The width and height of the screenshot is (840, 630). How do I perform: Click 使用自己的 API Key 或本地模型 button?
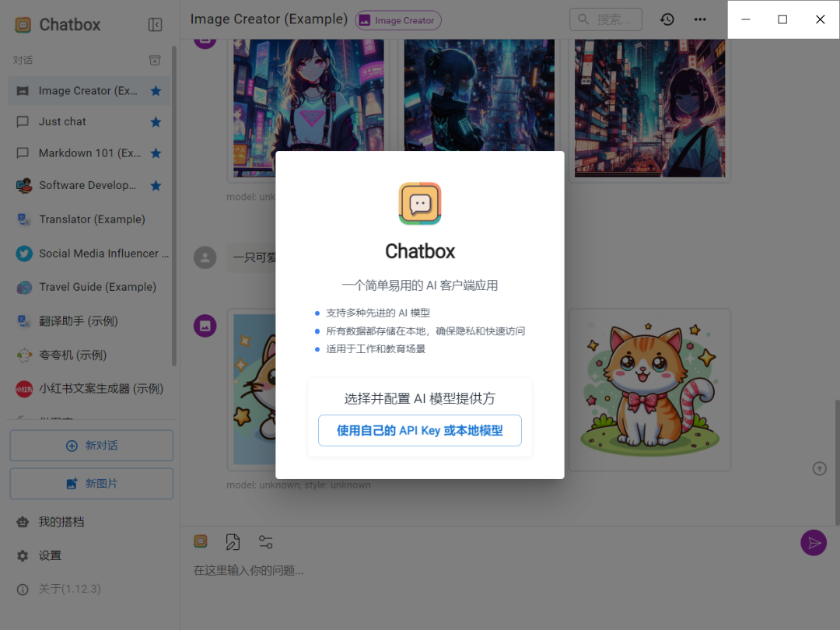(420, 430)
